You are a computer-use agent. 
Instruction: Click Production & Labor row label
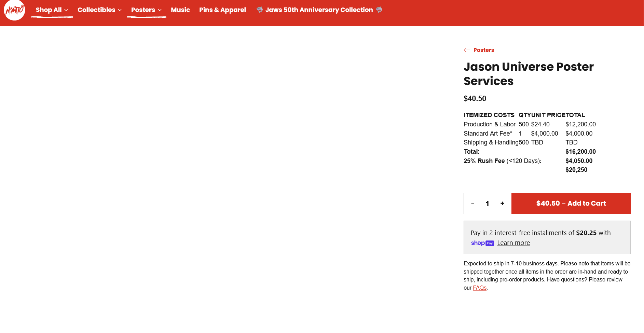(490, 124)
